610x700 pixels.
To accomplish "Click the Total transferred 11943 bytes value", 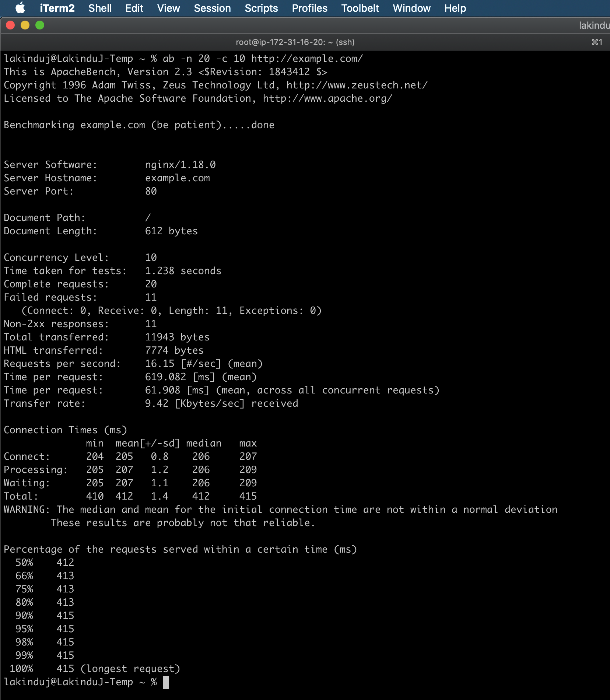I will (x=177, y=337).
